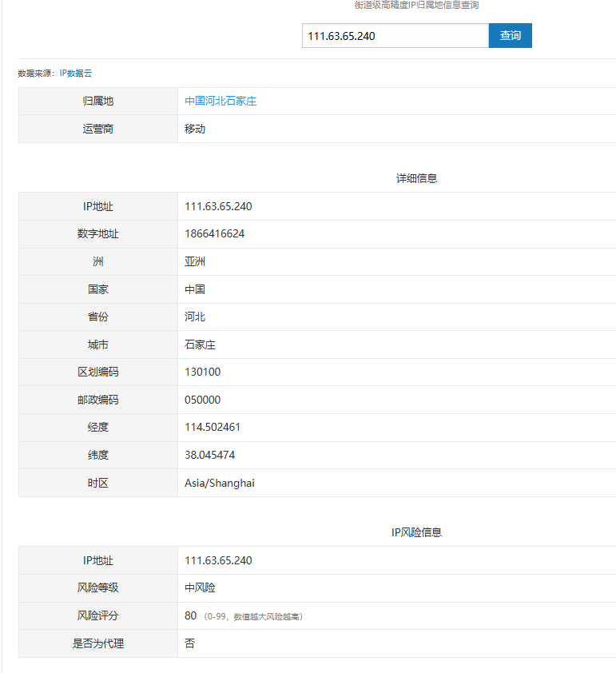616x673 pixels.
Task: Select the 区划编码 value 130100
Action: (x=202, y=372)
